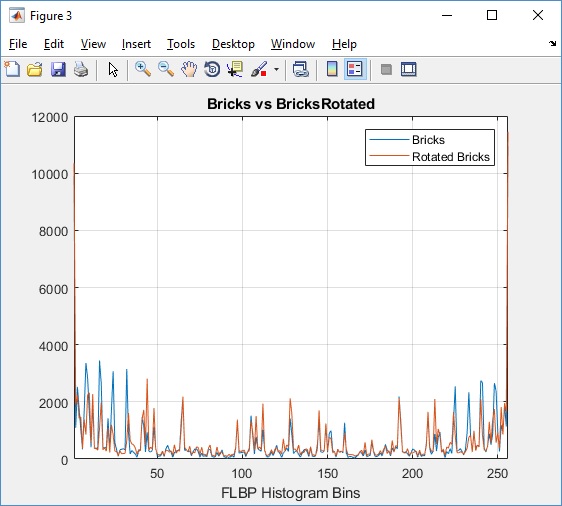562x506 pixels.
Task: Select the Data Cursor tool
Action: coord(235,69)
